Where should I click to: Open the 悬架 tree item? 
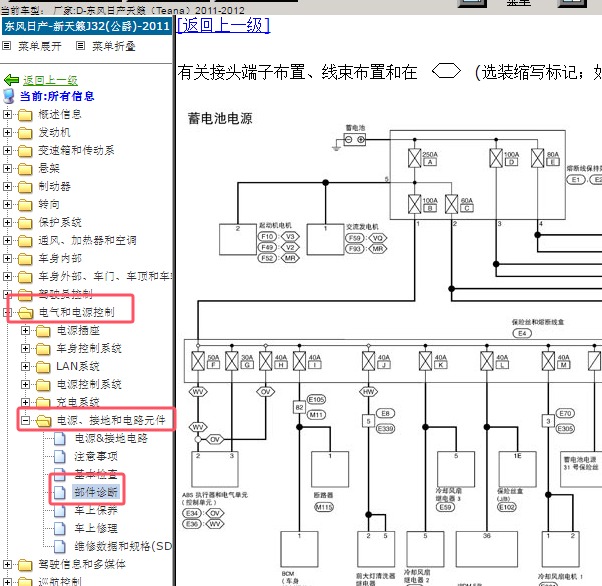tap(49, 169)
